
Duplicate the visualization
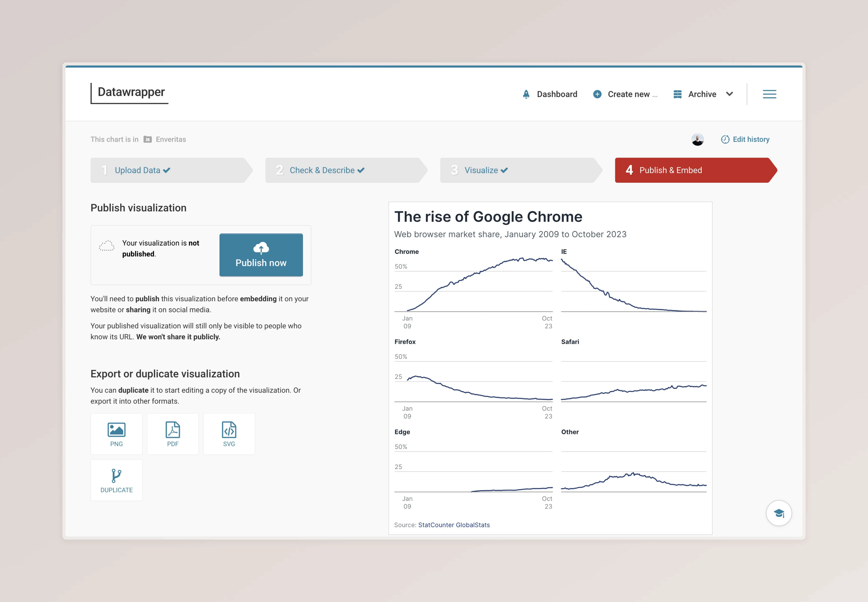pyautogui.click(x=116, y=480)
